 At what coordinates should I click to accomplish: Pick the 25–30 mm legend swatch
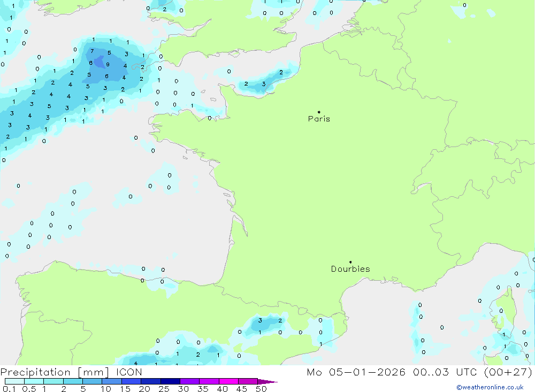170,381
